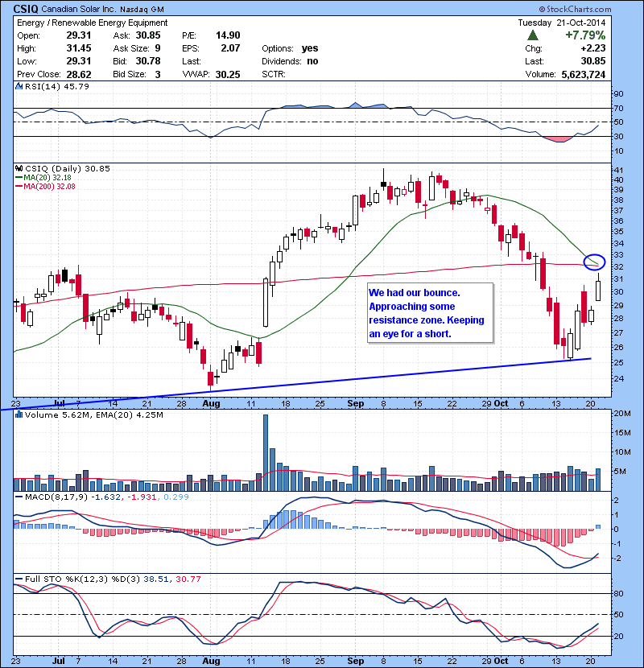Screen dimensions: 644x668
Task: Select the High value 31.45
Action: 79,48
